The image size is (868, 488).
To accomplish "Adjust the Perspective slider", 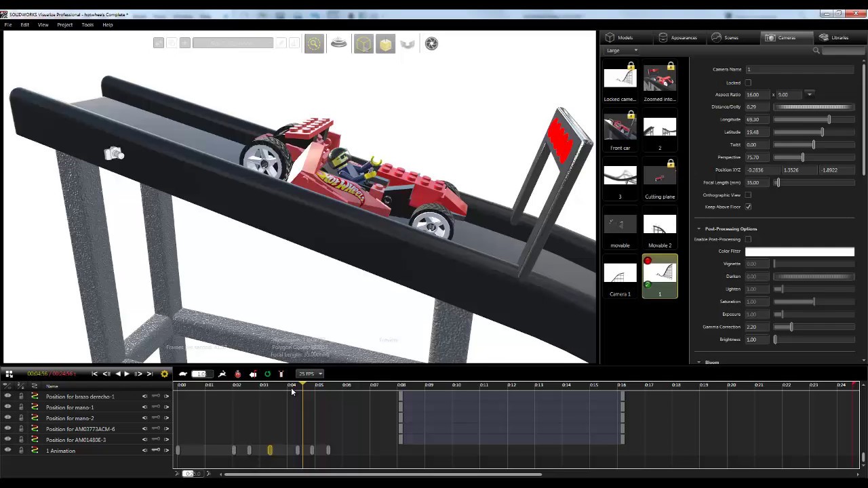I will pos(814,157).
